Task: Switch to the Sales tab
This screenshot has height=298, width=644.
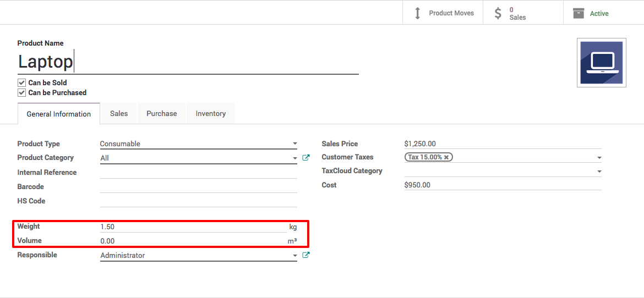Action: (x=119, y=114)
